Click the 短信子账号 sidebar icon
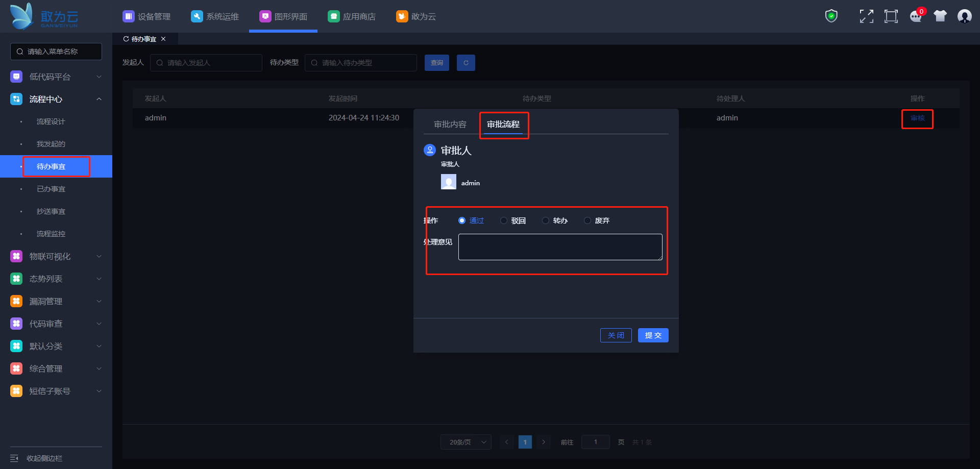 pos(16,391)
